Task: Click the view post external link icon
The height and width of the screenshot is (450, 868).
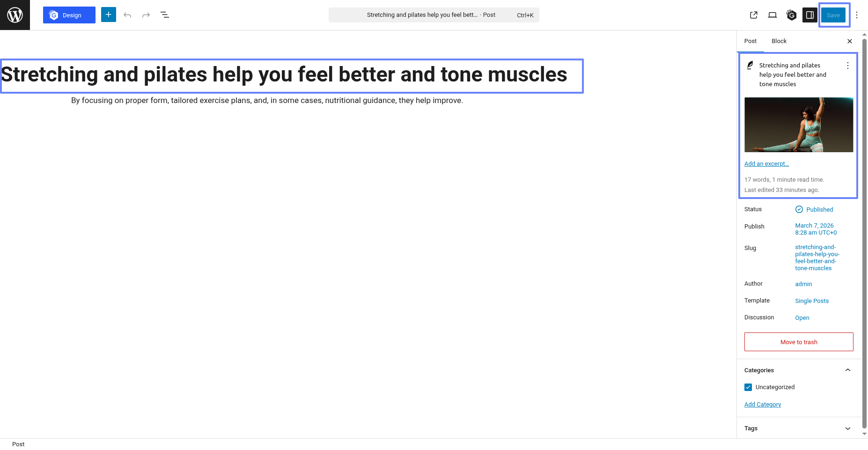Action: [754, 15]
